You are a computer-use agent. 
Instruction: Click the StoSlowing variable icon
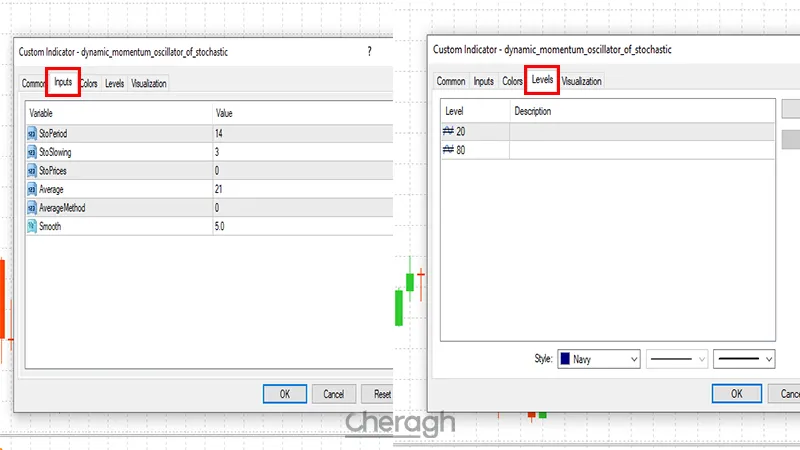coord(32,152)
